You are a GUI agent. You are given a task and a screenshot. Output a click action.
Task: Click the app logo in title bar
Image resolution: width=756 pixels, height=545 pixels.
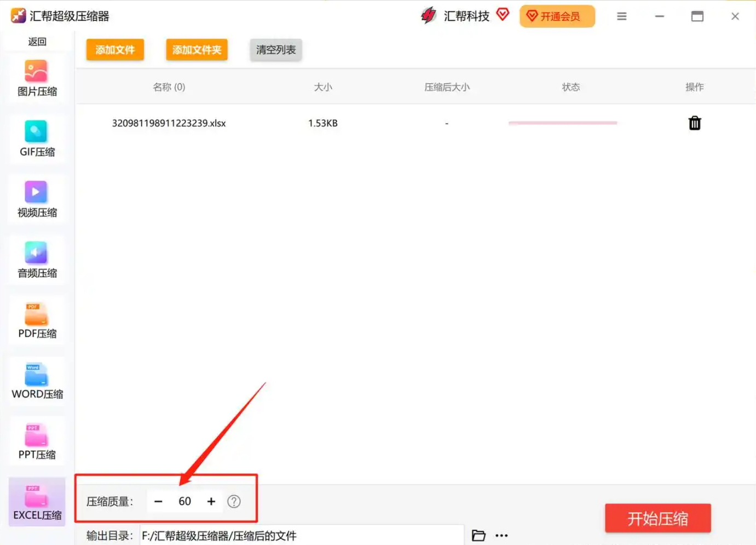pos(18,15)
